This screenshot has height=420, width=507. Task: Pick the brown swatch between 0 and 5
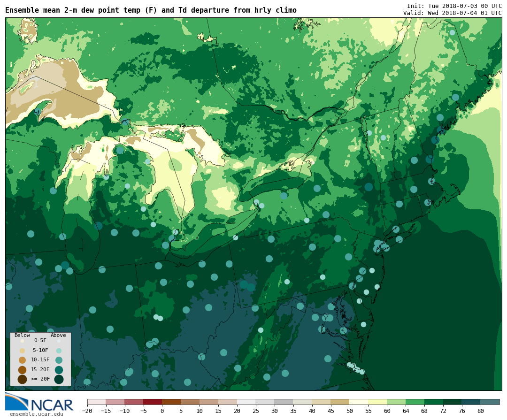coord(172,402)
